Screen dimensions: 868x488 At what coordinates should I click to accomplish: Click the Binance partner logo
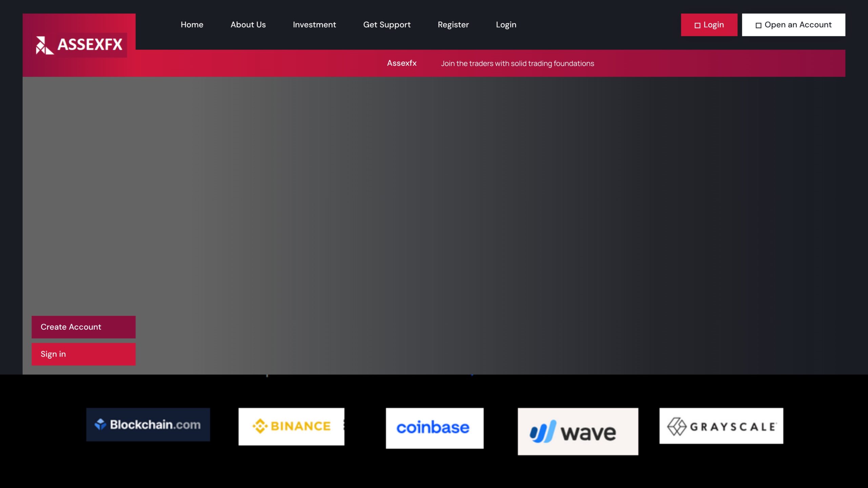click(x=291, y=426)
